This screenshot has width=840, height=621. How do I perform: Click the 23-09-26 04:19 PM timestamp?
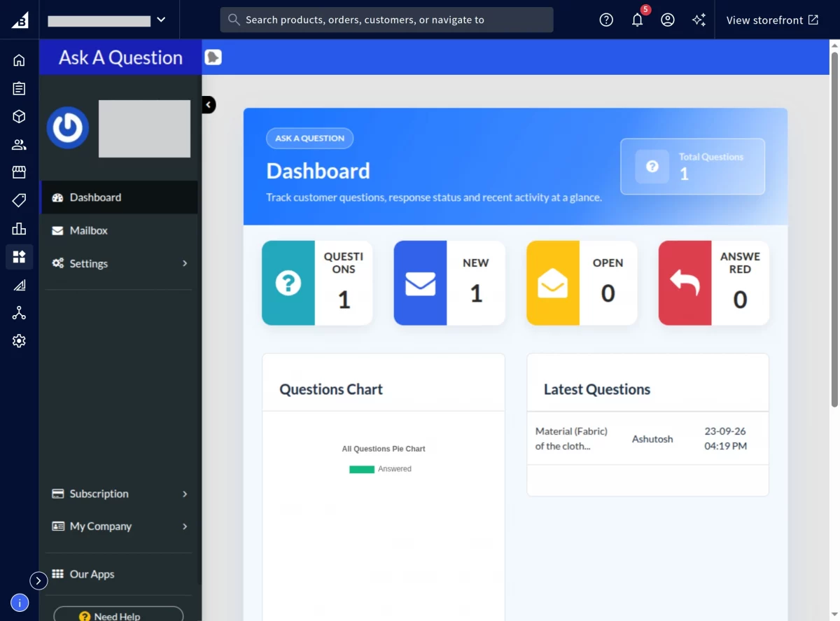725,438
